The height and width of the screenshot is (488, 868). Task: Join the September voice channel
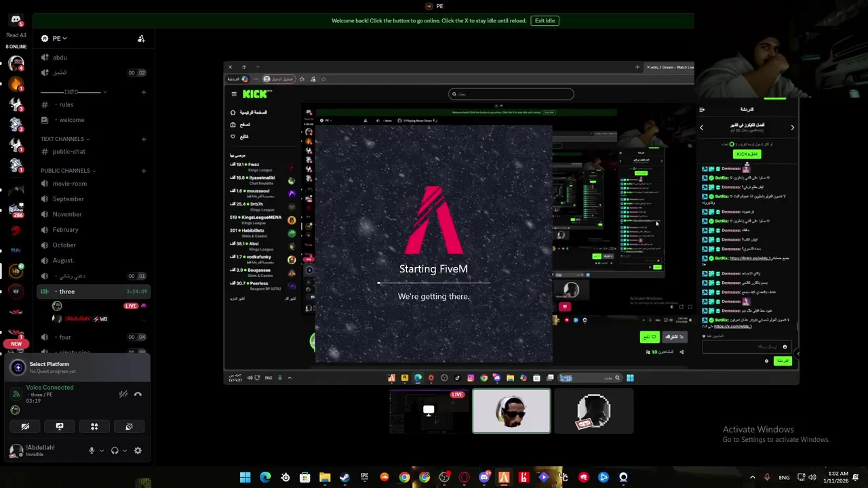tap(94, 199)
